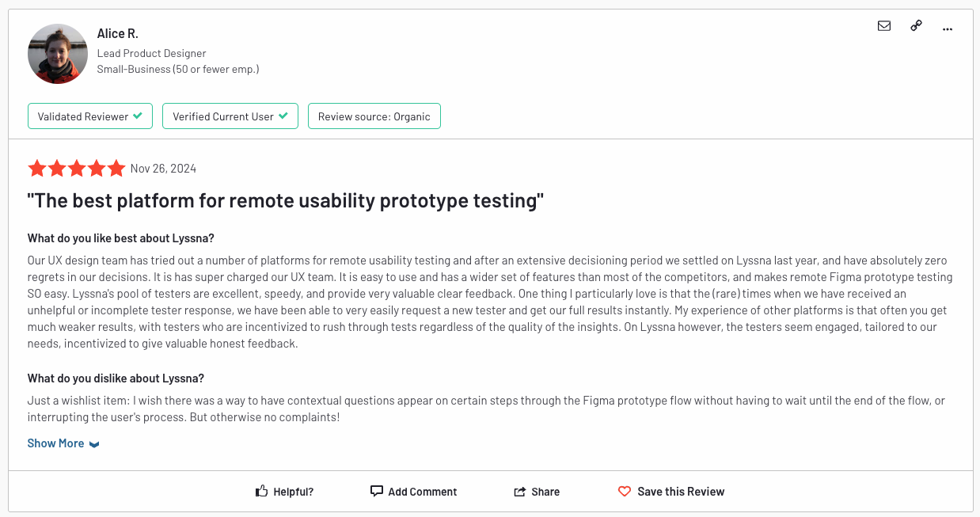Click the envelope email icon
This screenshot has height=517, width=980.
click(x=884, y=26)
